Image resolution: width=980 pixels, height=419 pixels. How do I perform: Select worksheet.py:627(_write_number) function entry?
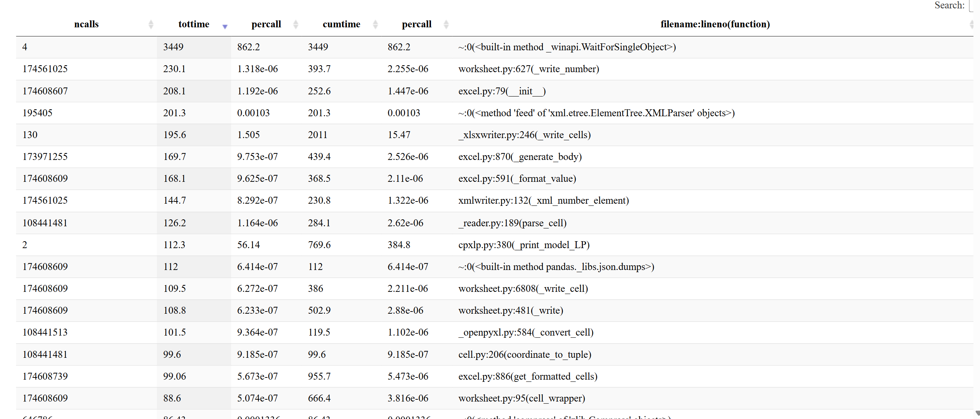click(x=528, y=69)
